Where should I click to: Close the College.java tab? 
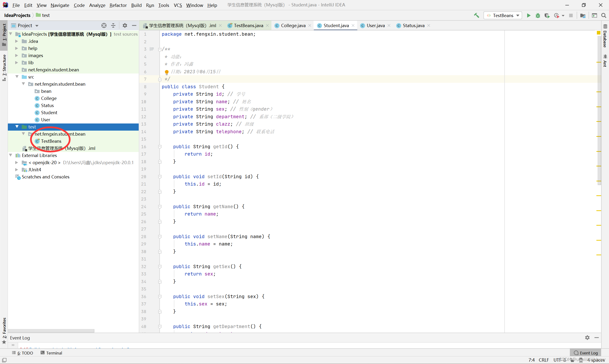coord(310,25)
